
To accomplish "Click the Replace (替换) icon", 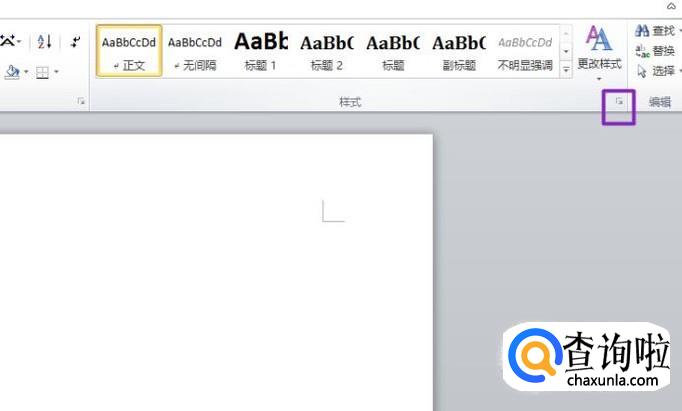I will (x=642, y=51).
